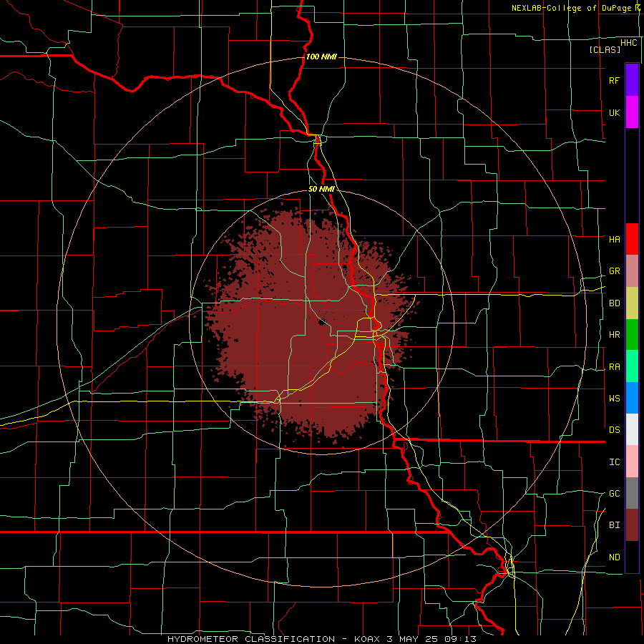The height and width of the screenshot is (644, 644).
Task: Click the brown biological echo blob center
Action: (x=312, y=324)
